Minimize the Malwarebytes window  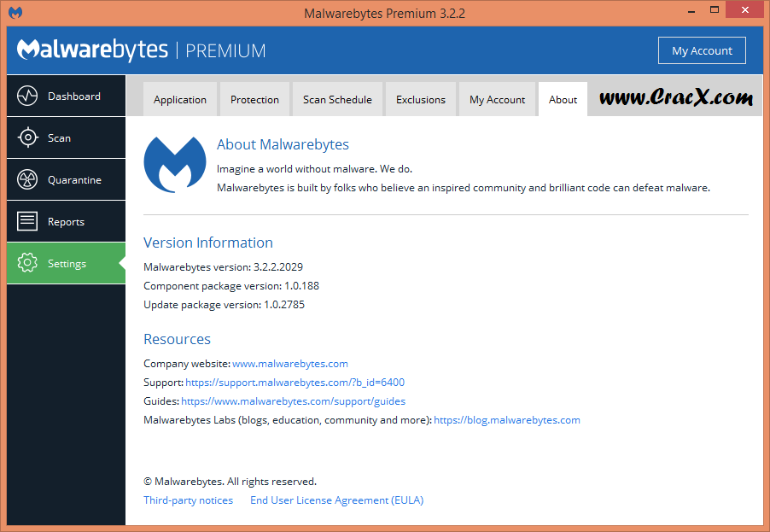(x=691, y=11)
